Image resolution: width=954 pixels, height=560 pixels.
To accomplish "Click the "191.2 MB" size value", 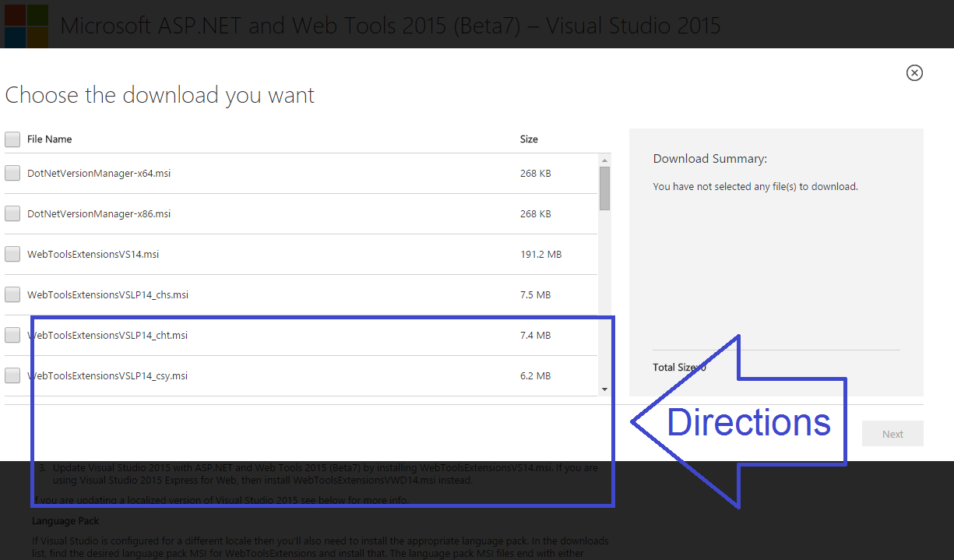I will [x=540, y=254].
